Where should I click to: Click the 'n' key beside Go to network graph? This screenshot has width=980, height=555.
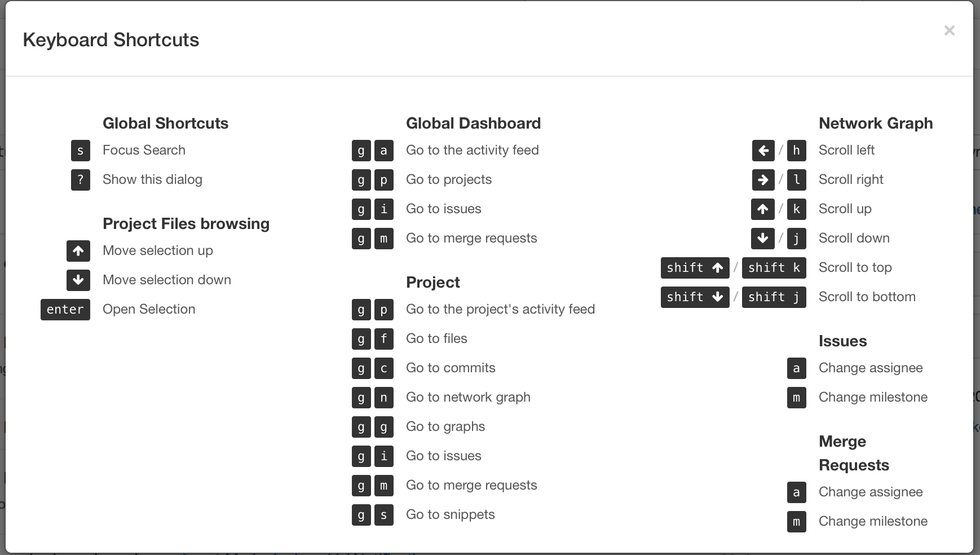coord(383,398)
